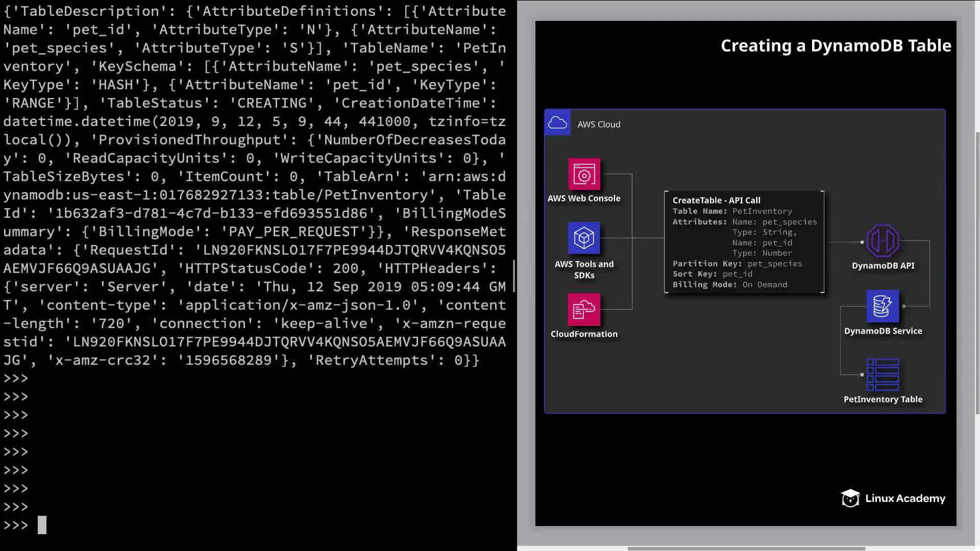Click the DynamoDB API icon

883,241
